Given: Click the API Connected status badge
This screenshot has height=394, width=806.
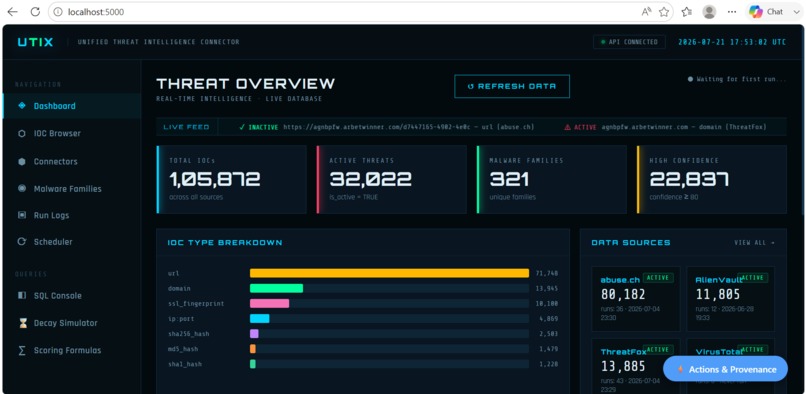Looking at the screenshot, I should 629,42.
